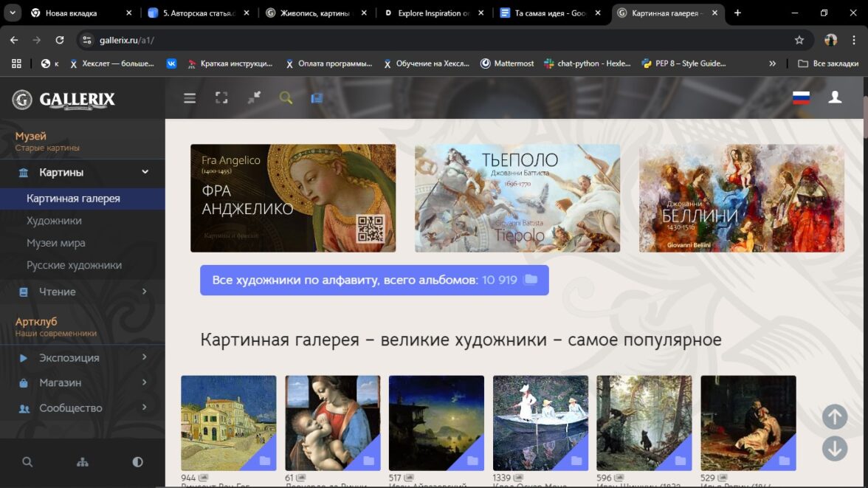Click Все художники по алфавиту button

pyautogui.click(x=374, y=281)
